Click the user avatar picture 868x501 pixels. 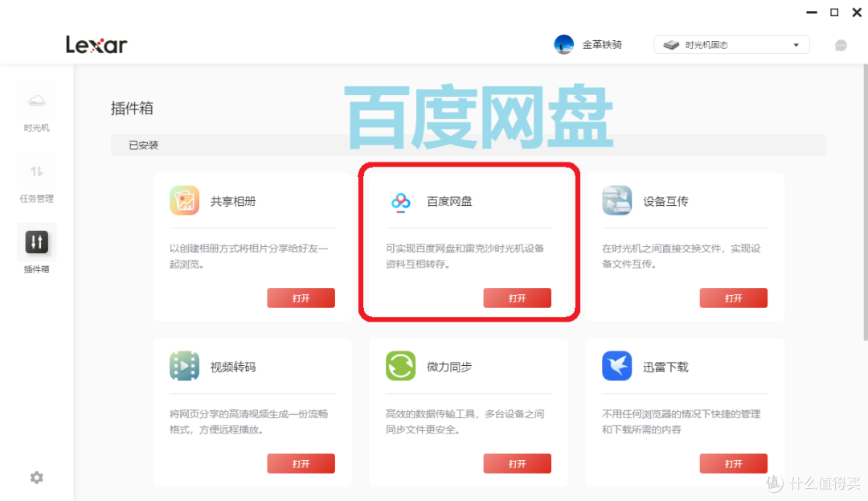tap(563, 44)
